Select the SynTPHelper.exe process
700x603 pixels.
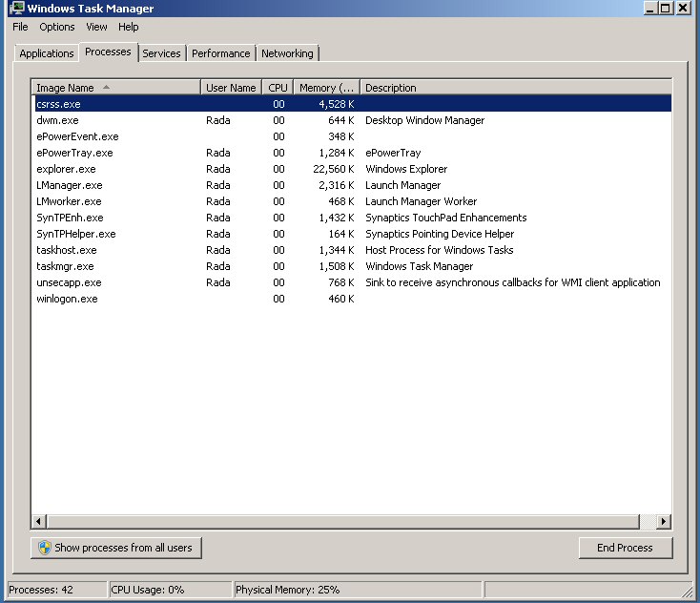point(352,234)
